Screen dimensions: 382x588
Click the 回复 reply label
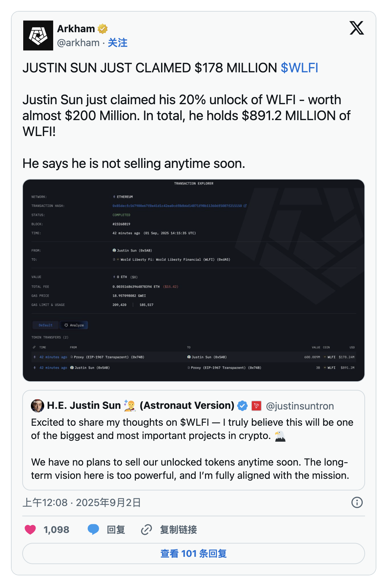(116, 530)
